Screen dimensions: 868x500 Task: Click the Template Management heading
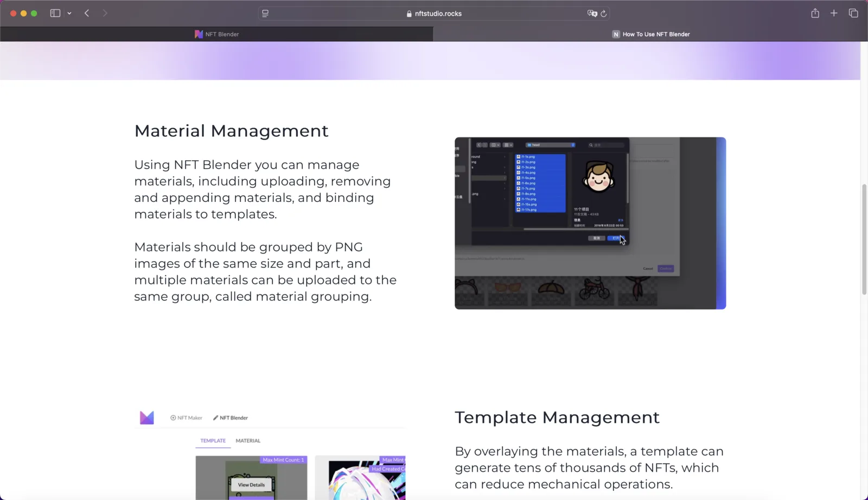pos(557,417)
